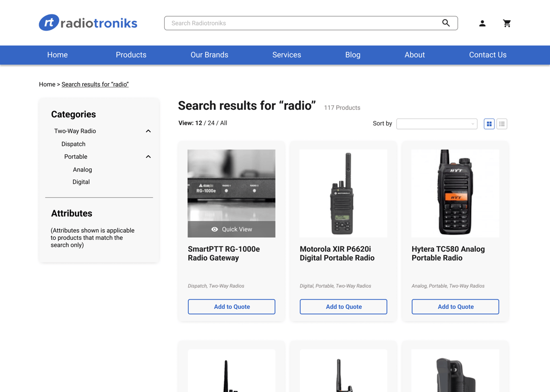Show 12 products per page
The image size is (550, 392).
pos(198,123)
